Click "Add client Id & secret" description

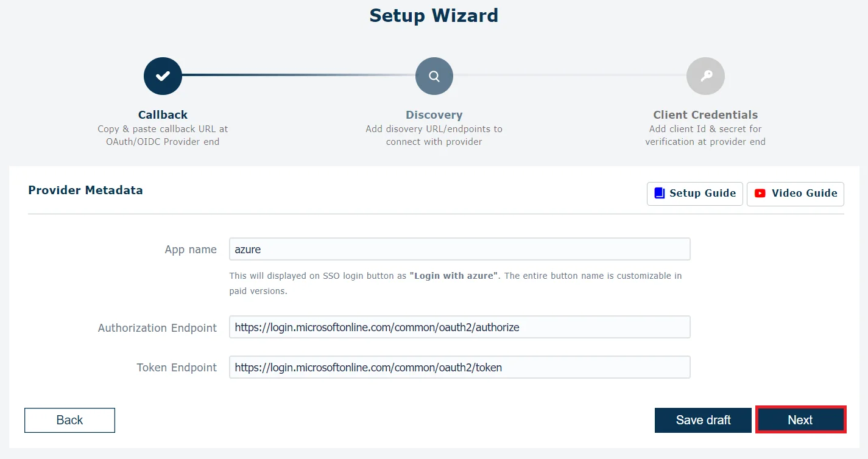coord(705,135)
